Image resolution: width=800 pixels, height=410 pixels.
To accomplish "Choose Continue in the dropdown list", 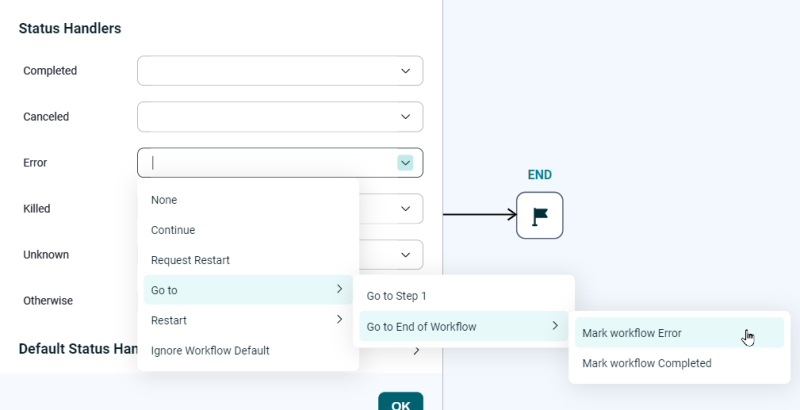I will pyautogui.click(x=173, y=230).
